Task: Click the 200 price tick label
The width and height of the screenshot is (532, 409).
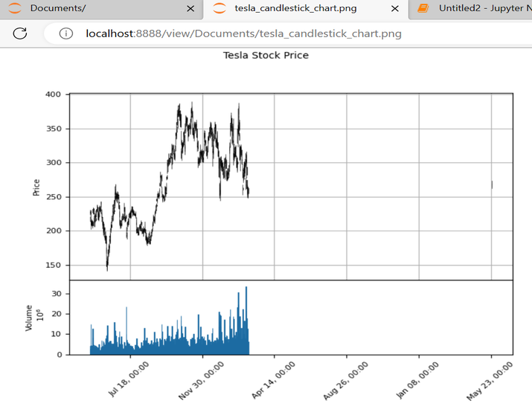Action: pos(54,231)
